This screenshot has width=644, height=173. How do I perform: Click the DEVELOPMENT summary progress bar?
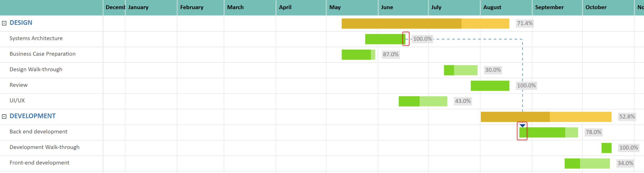(546, 117)
